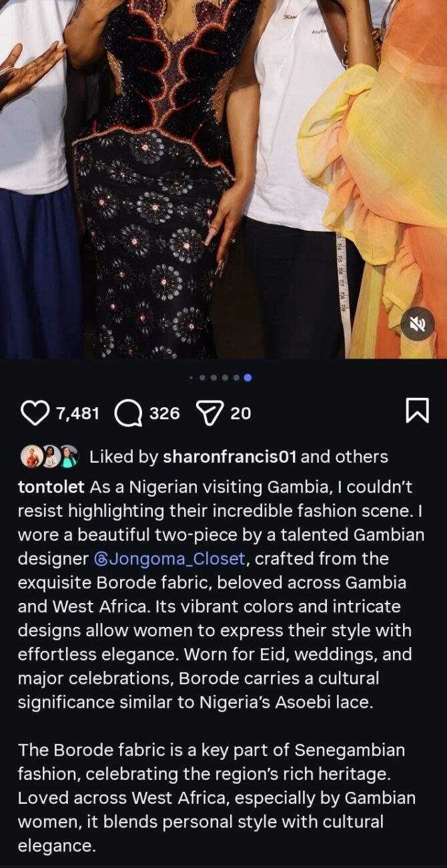The image size is (447, 868).
Task: Toggle save state via the bookmark ribbon
Action: 419,411
